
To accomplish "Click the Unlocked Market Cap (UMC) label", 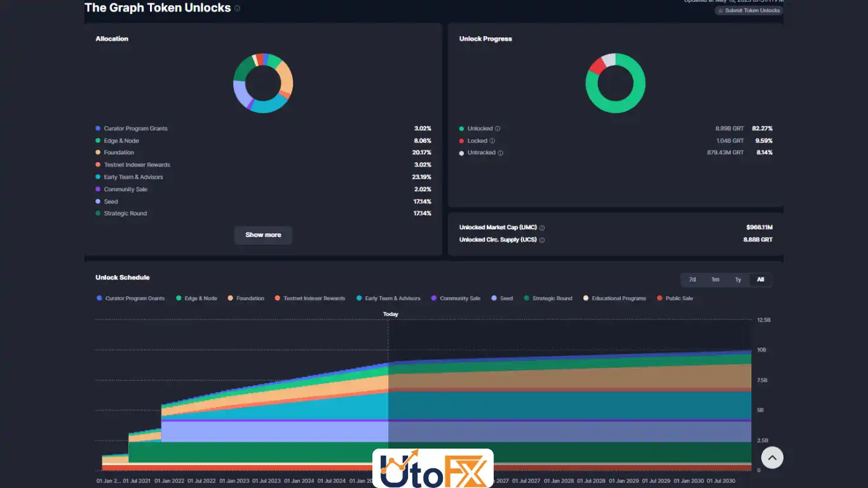I will pyautogui.click(x=498, y=227).
